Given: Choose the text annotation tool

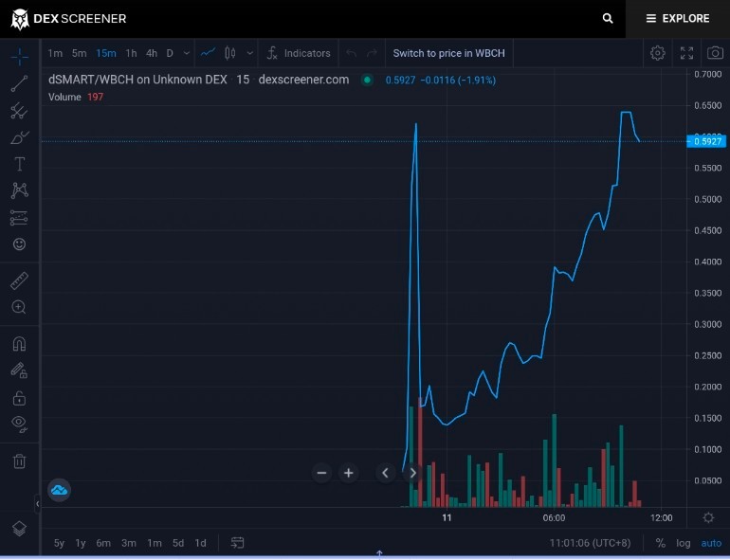Looking at the screenshot, I should (19, 164).
